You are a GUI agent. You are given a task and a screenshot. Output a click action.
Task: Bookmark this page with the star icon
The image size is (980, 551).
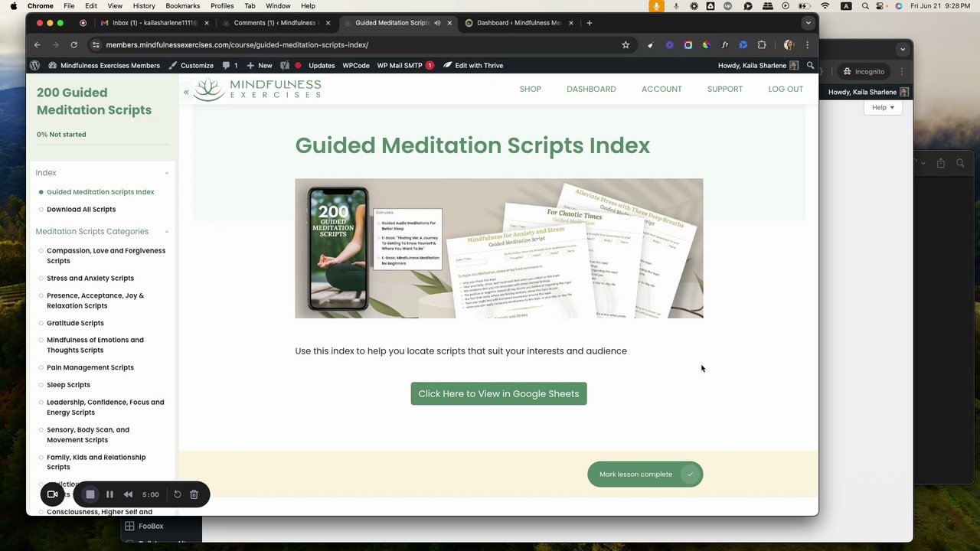click(x=626, y=45)
